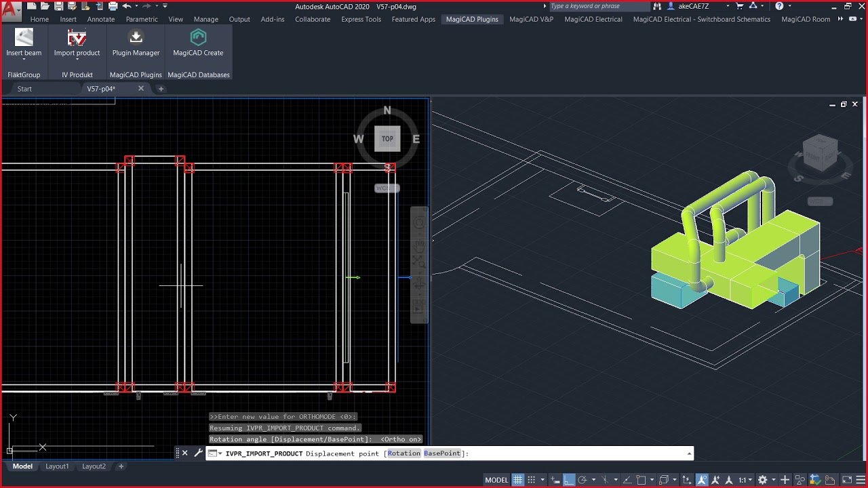Toggle object snap tracking in status bar

pos(627,480)
